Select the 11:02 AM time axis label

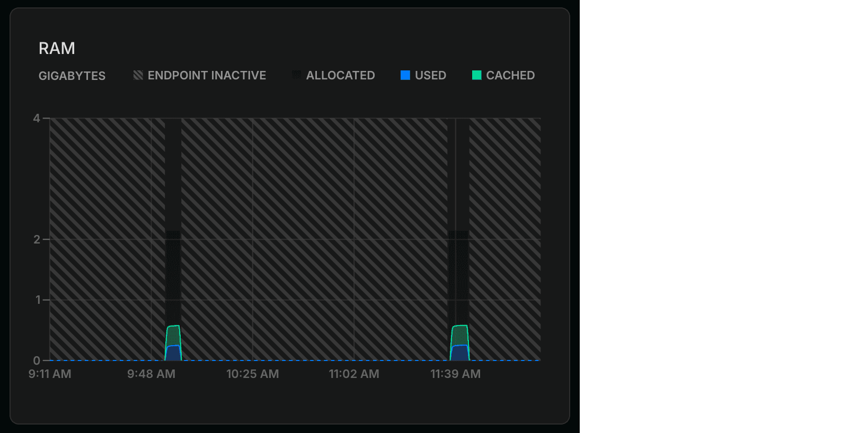click(354, 374)
